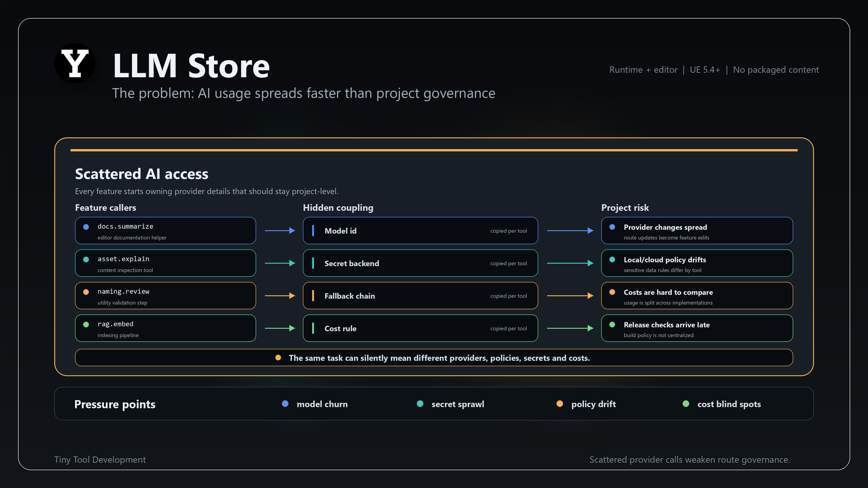Click the green bar marker on Cost rule card
Viewport: 868px width, 488px height.
coord(313,328)
